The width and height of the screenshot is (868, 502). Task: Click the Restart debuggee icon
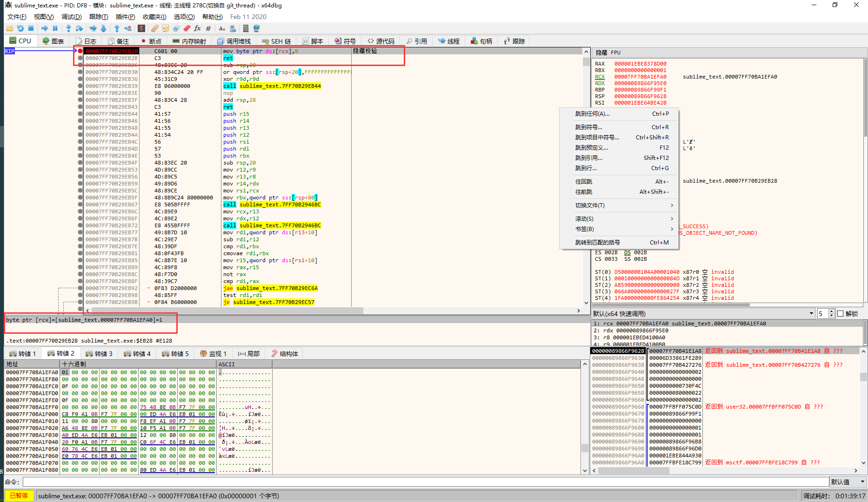click(20, 28)
